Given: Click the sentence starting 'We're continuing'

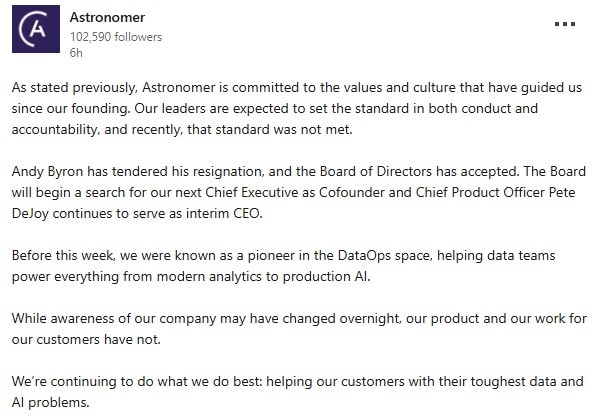Looking at the screenshot, I should [x=297, y=392].
